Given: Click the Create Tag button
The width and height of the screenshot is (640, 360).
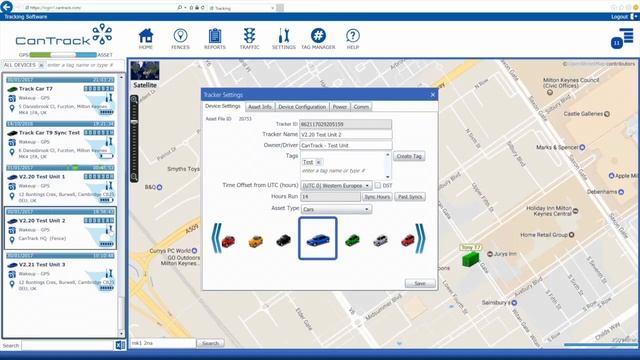Looking at the screenshot, I should tap(409, 156).
